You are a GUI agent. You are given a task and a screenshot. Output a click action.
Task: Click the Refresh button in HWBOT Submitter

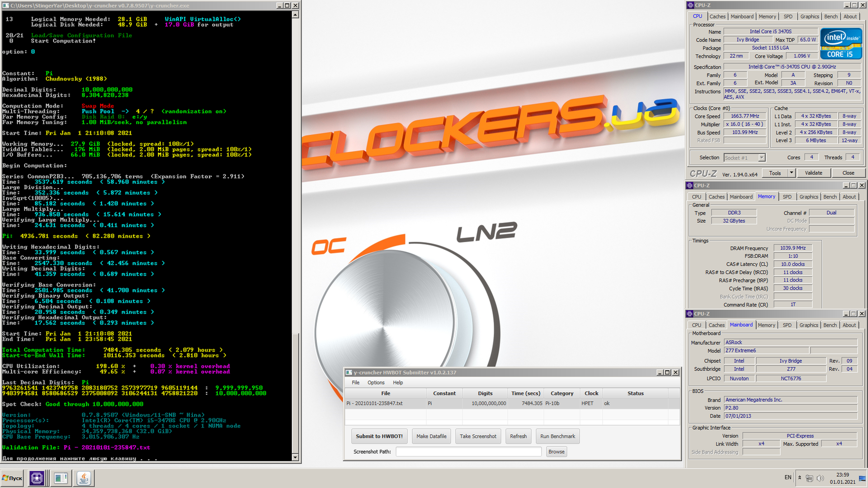tap(518, 436)
